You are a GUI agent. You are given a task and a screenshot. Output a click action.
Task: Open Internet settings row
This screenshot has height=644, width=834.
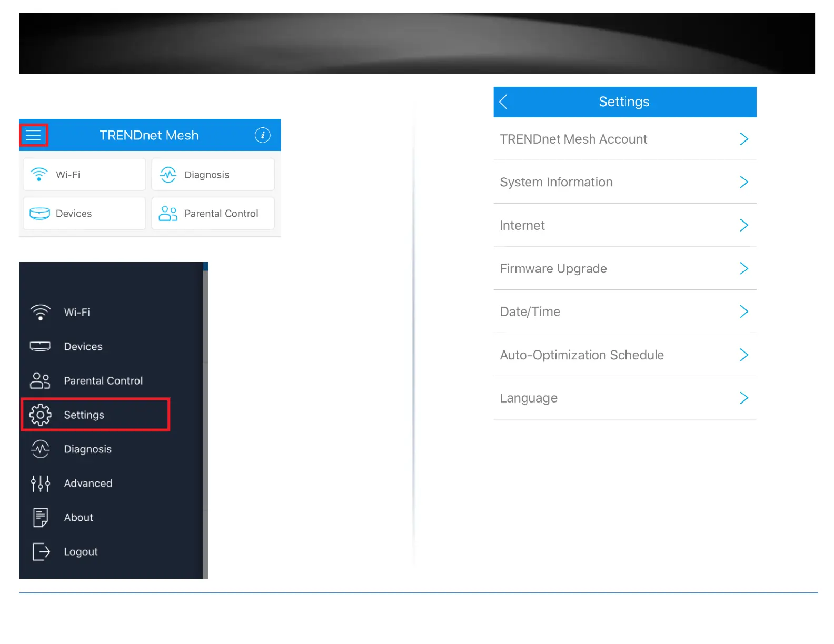tap(625, 225)
